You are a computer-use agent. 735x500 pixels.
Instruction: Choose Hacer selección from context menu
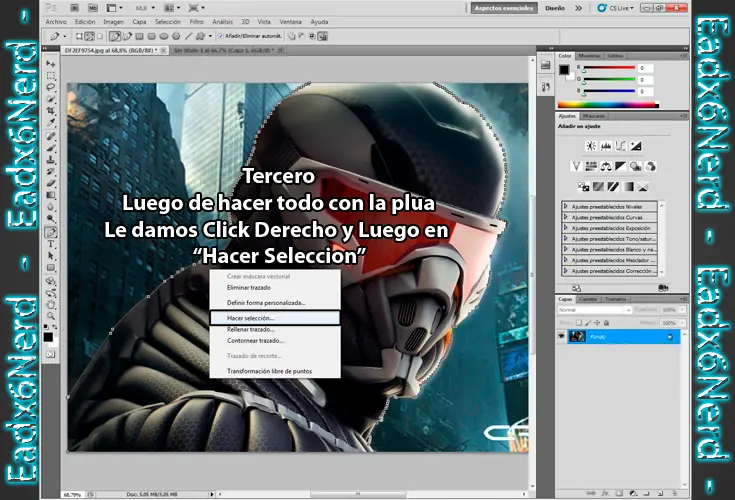[275, 318]
